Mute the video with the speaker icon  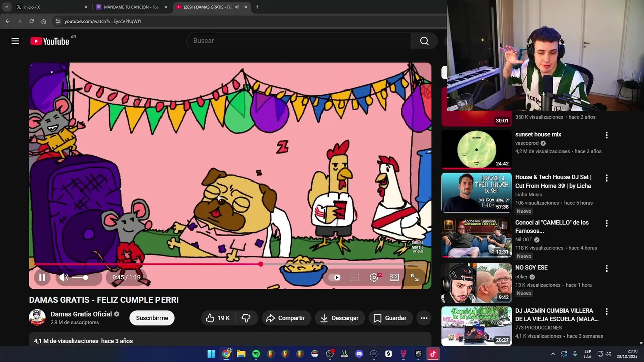[x=64, y=277]
